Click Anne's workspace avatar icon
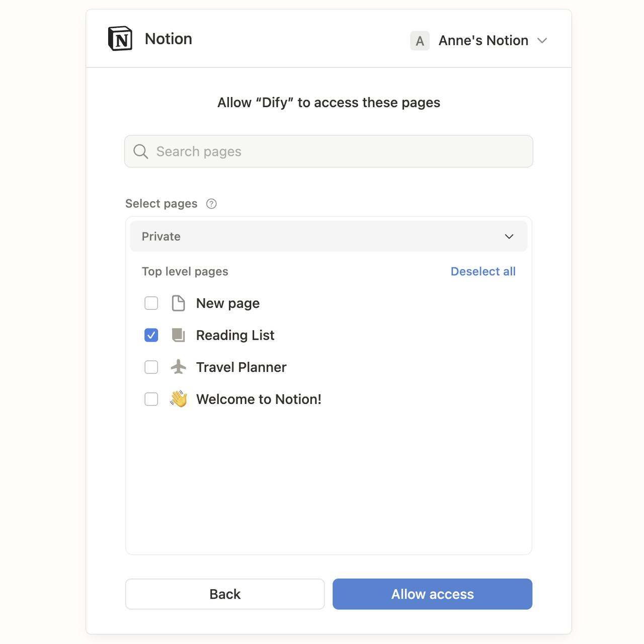This screenshot has width=644, height=644. click(420, 40)
